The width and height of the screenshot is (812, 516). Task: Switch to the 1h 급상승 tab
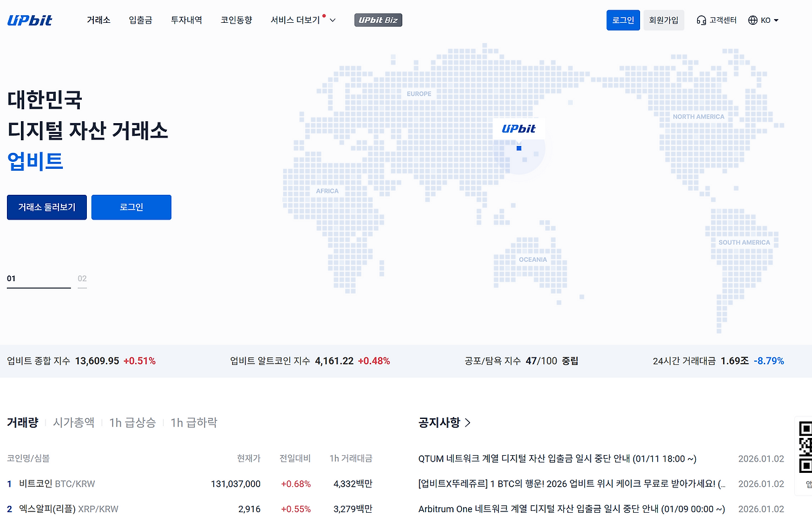(132, 423)
